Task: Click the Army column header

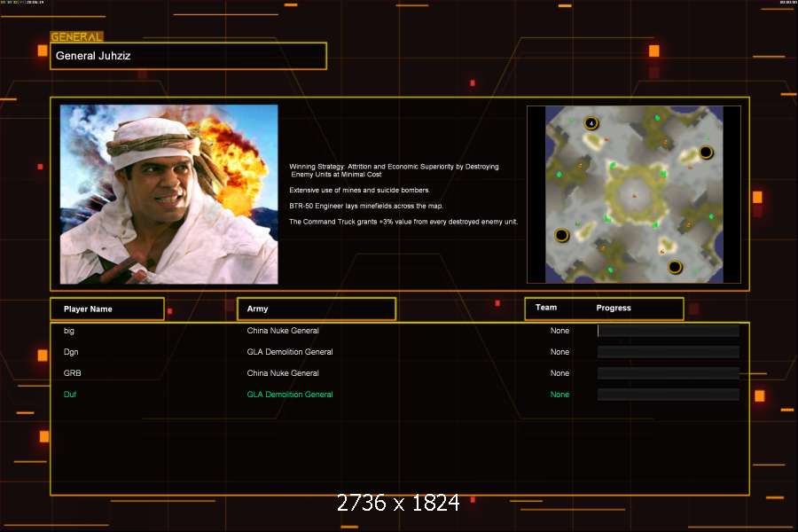Action: click(316, 309)
